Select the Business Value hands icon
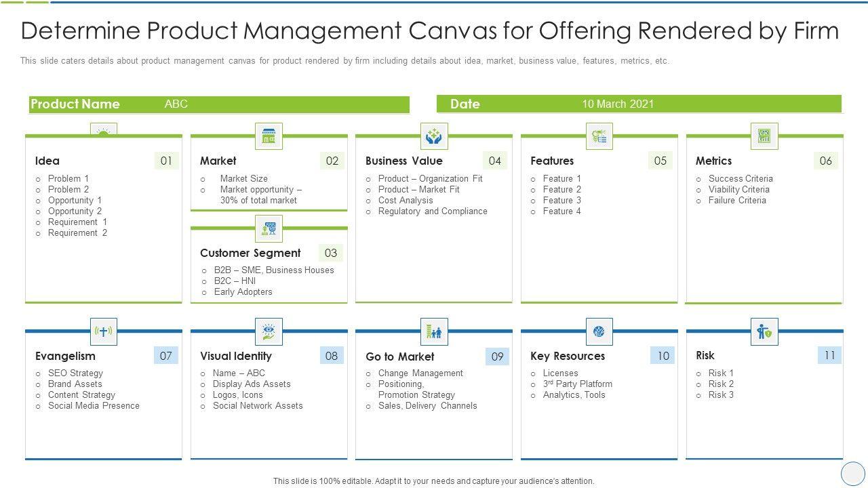The width and height of the screenshot is (868, 488). tap(434, 136)
